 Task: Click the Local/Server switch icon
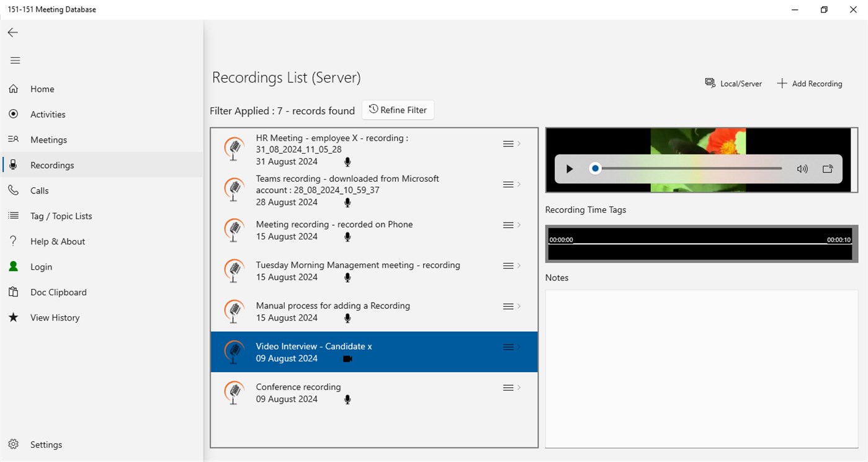pos(710,82)
